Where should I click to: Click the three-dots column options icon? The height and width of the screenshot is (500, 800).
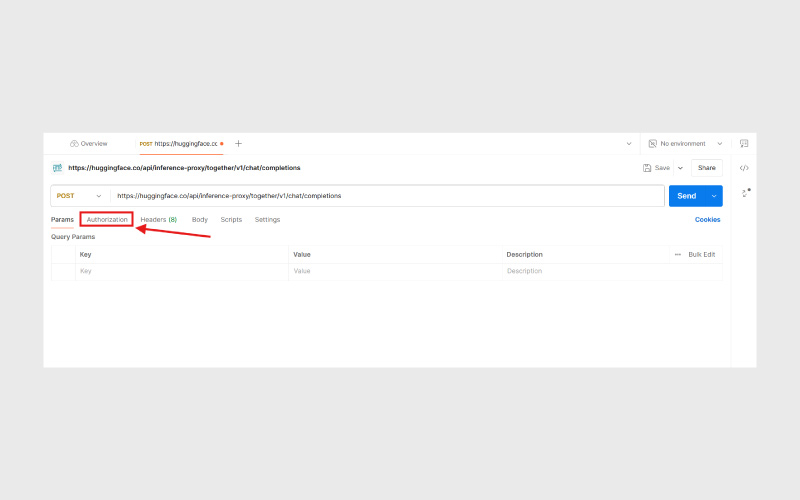[x=677, y=255]
